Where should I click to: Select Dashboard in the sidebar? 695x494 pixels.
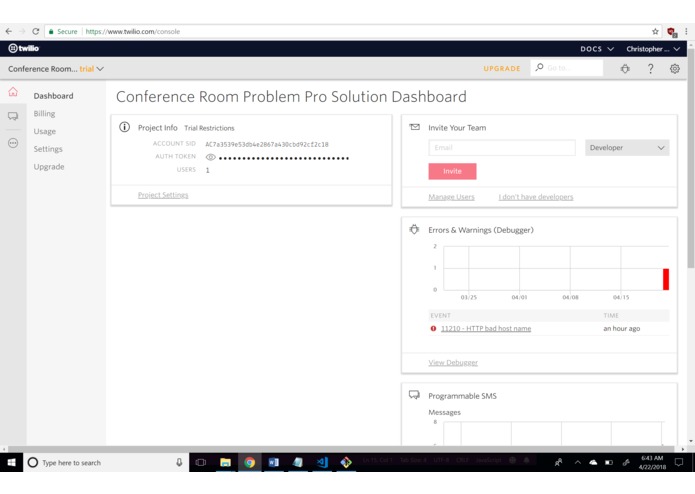pos(54,96)
